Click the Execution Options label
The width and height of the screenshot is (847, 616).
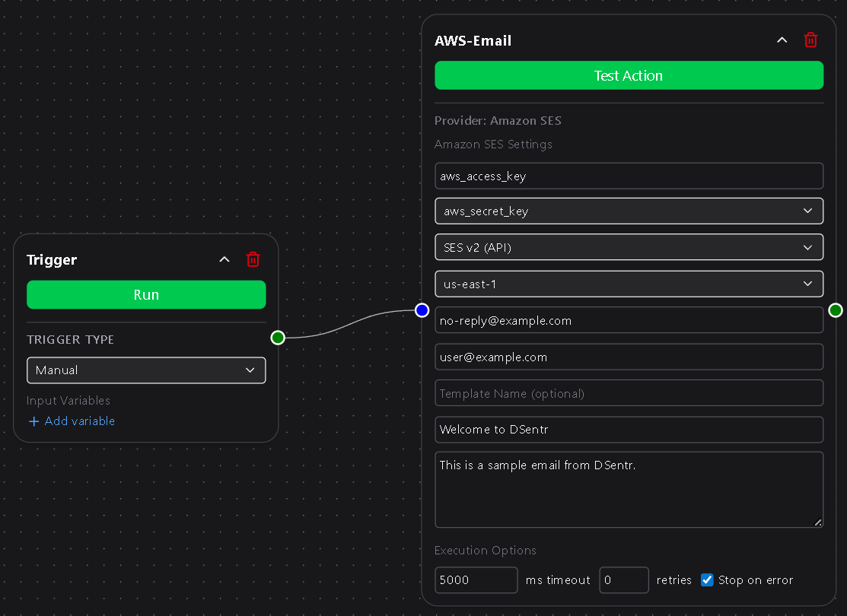pyautogui.click(x=485, y=551)
